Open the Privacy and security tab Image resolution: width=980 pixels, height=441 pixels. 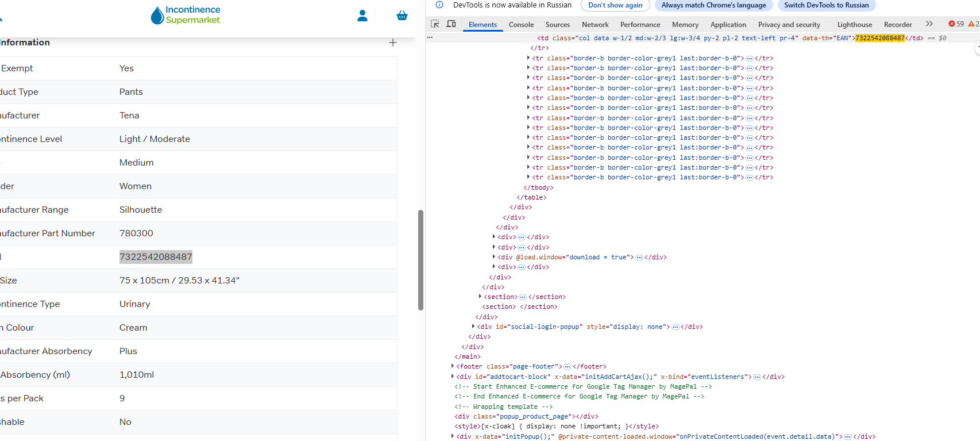pos(789,25)
